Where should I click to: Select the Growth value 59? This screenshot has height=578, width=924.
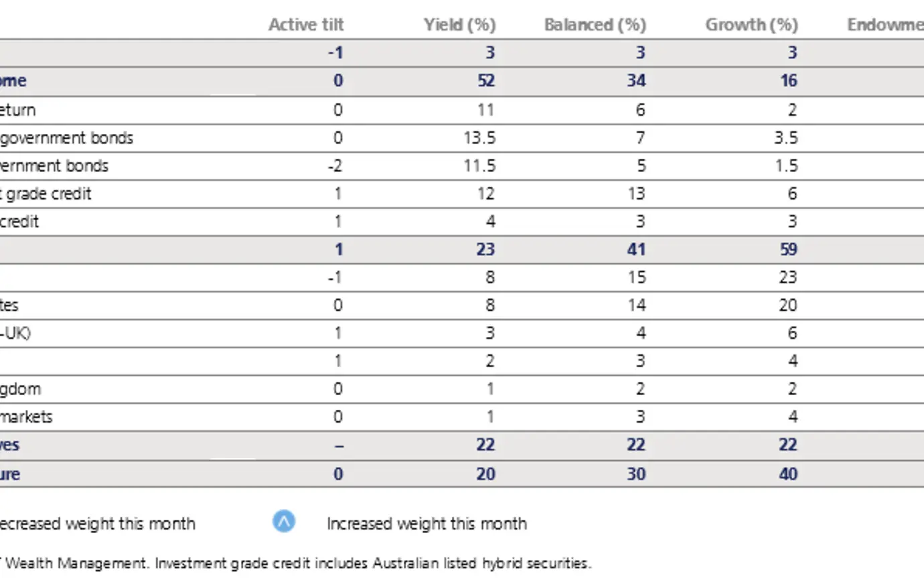click(788, 250)
